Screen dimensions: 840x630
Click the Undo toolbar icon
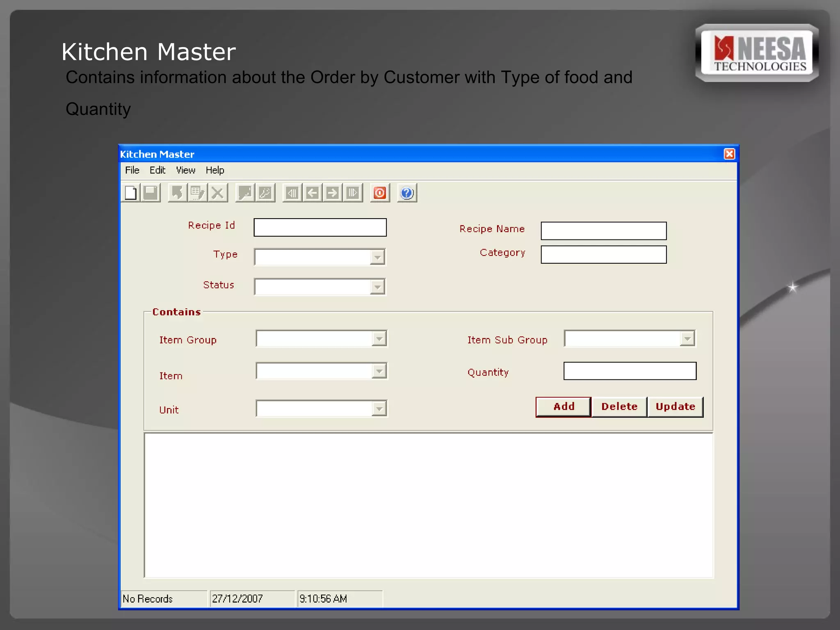(x=178, y=193)
